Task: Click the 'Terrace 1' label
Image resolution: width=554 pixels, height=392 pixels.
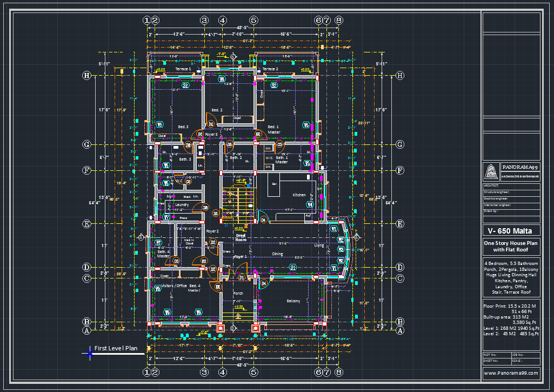Action: [183, 69]
